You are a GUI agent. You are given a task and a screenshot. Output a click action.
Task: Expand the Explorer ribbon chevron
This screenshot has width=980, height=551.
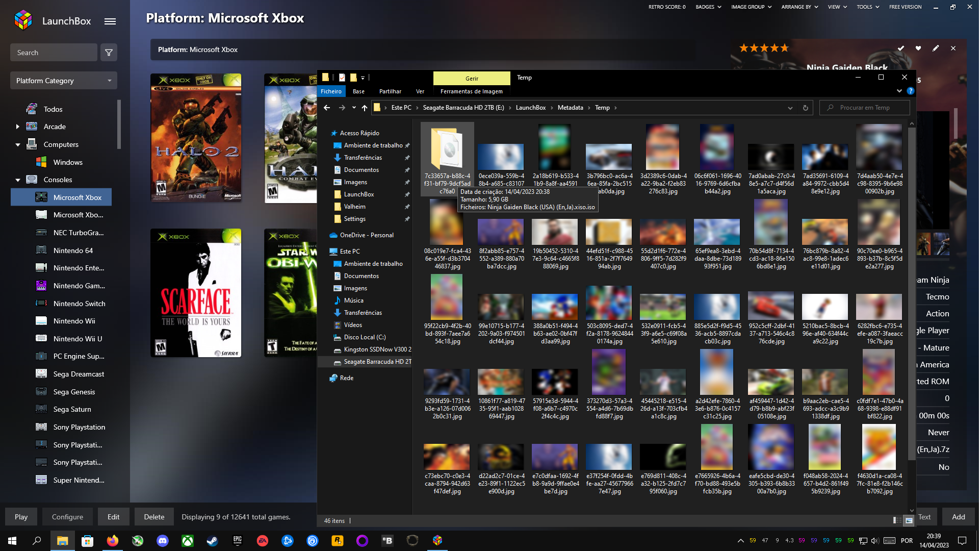[x=899, y=91]
